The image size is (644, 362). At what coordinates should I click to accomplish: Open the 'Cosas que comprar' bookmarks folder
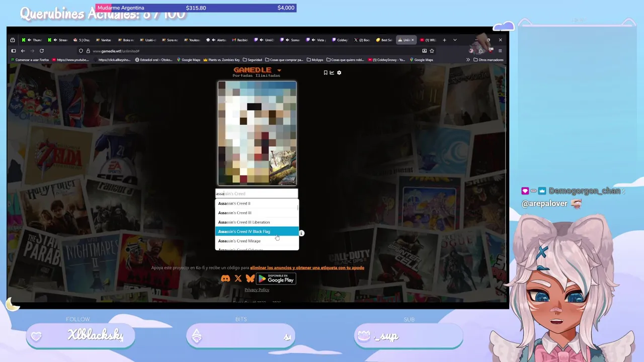(284, 60)
